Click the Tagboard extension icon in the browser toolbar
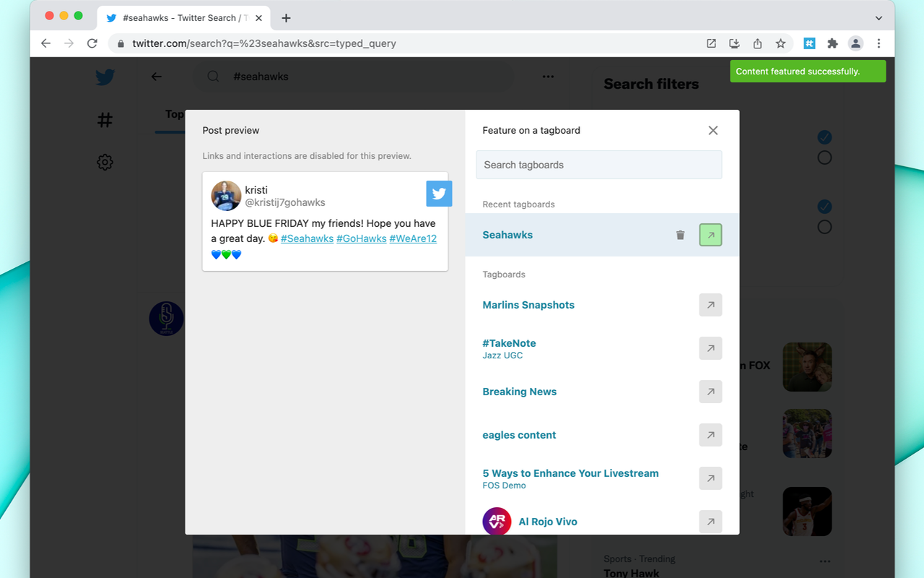924x578 pixels. (x=809, y=43)
